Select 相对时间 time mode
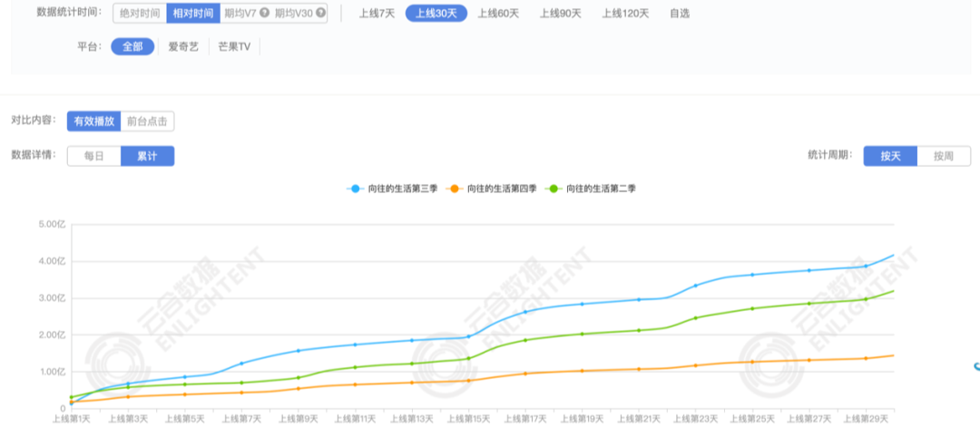 (x=194, y=13)
